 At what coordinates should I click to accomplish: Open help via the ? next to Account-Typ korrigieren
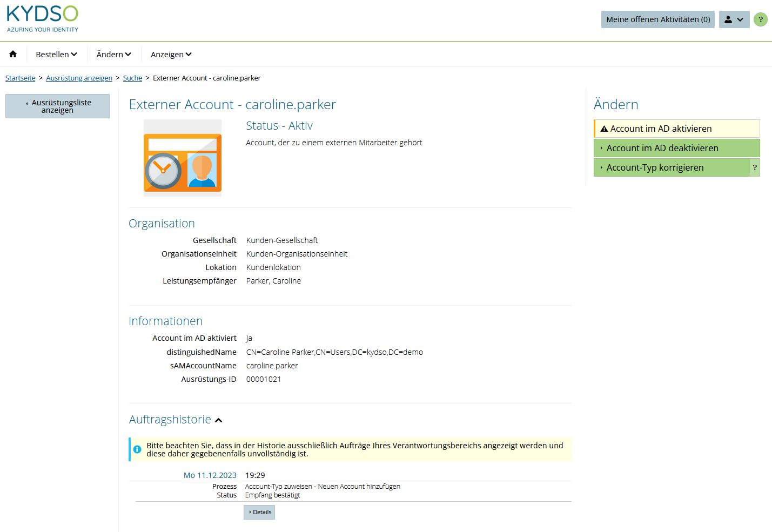pyautogui.click(x=755, y=167)
